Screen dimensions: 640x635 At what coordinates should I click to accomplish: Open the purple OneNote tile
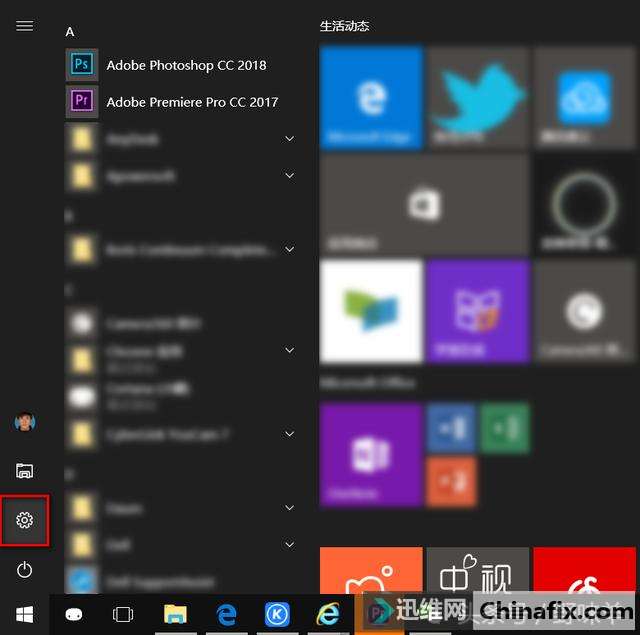click(371, 454)
